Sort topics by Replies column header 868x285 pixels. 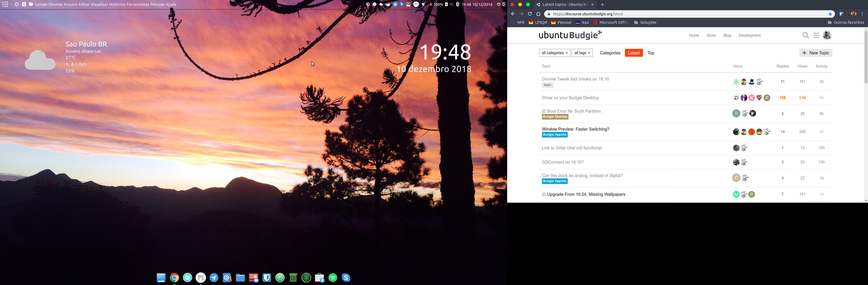click(782, 66)
